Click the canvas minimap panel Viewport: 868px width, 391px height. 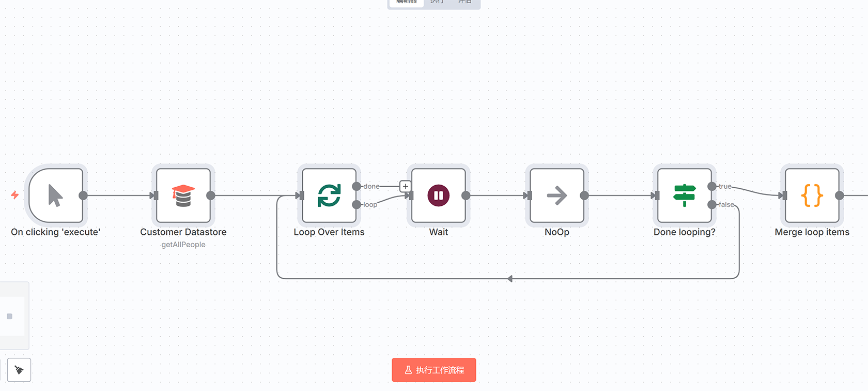coord(13,316)
